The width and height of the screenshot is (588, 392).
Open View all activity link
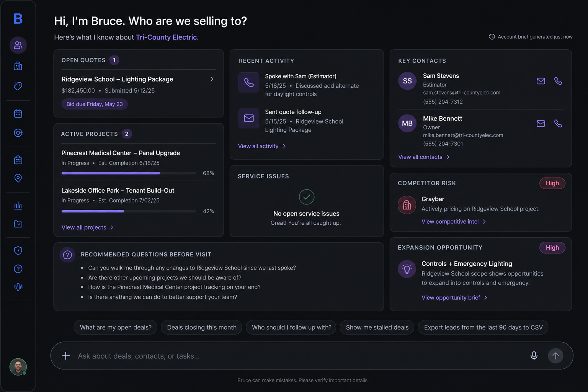[x=262, y=146]
